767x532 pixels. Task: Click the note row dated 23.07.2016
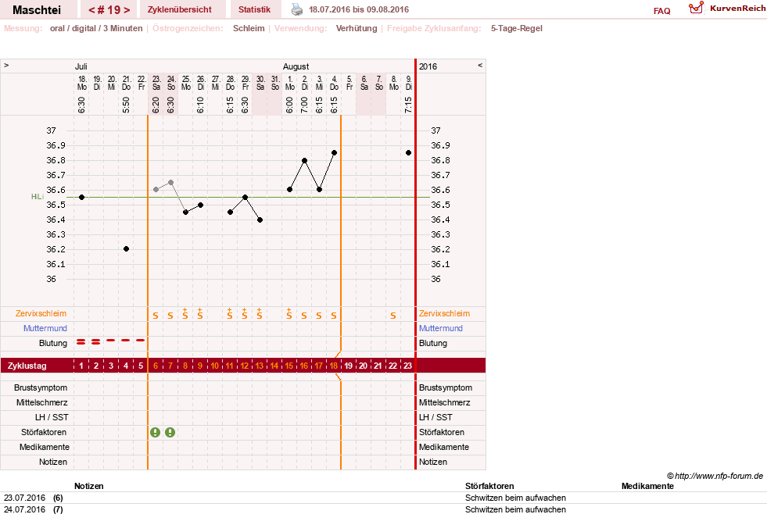[x=383, y=498]
